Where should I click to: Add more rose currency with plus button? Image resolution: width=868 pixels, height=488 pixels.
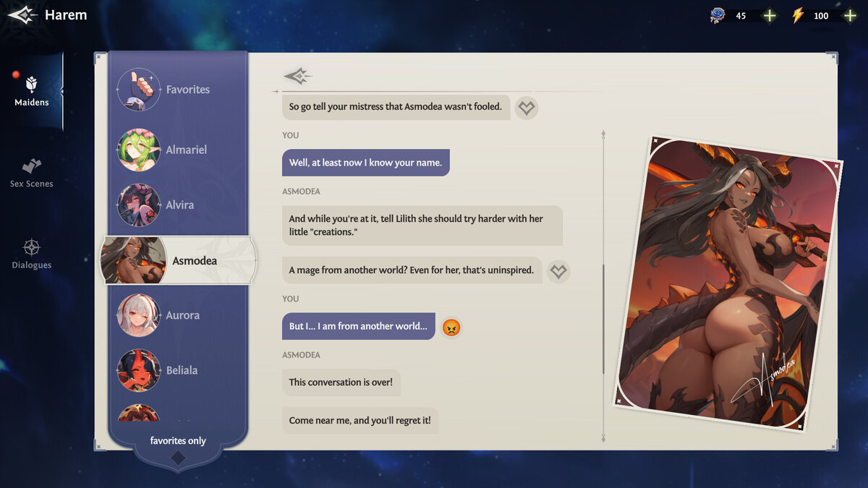[x=770, y=15]
